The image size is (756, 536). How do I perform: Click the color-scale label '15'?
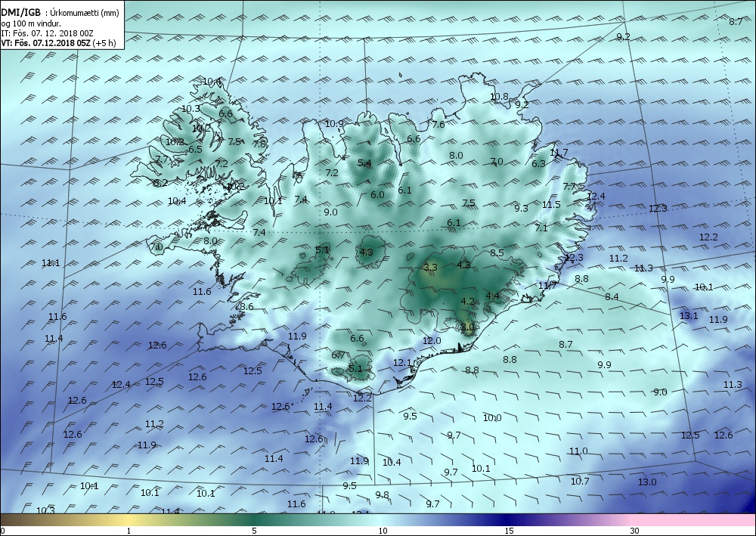pyautogui.click(x=509, y=531)
